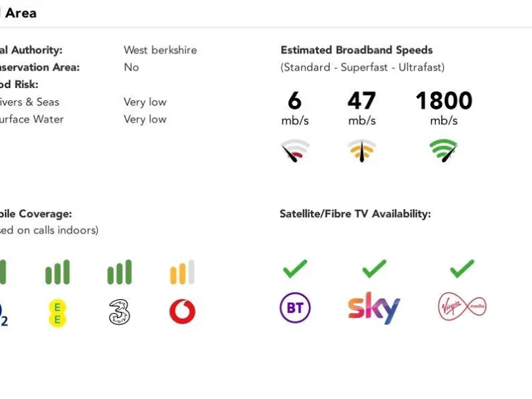Click the West berkshire authority text
The height and width of the screenshot is (399, 532).
pyautogui.click(x=160, y=50)
